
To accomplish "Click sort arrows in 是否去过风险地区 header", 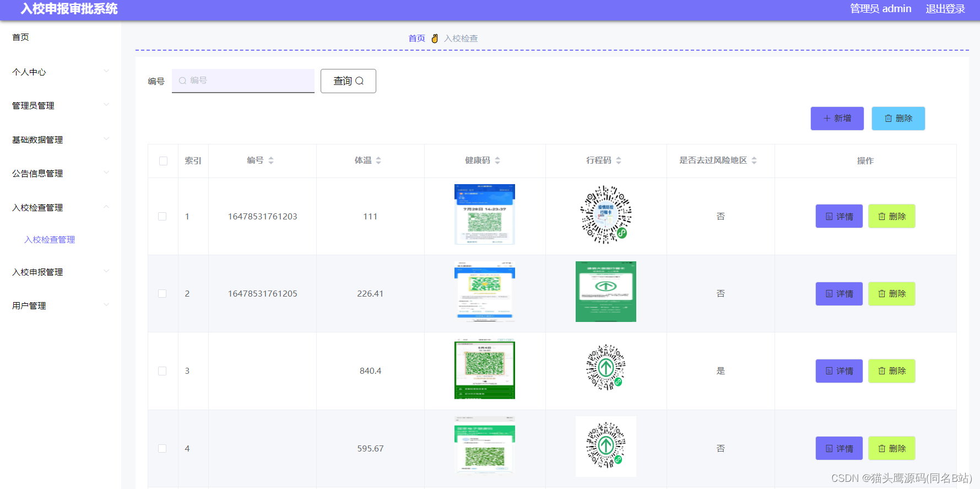I will pyautogui.click(x=754, y=160).
